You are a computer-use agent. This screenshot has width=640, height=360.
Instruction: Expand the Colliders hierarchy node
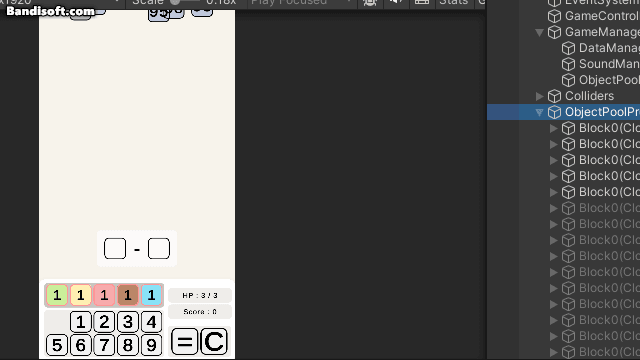540,96
